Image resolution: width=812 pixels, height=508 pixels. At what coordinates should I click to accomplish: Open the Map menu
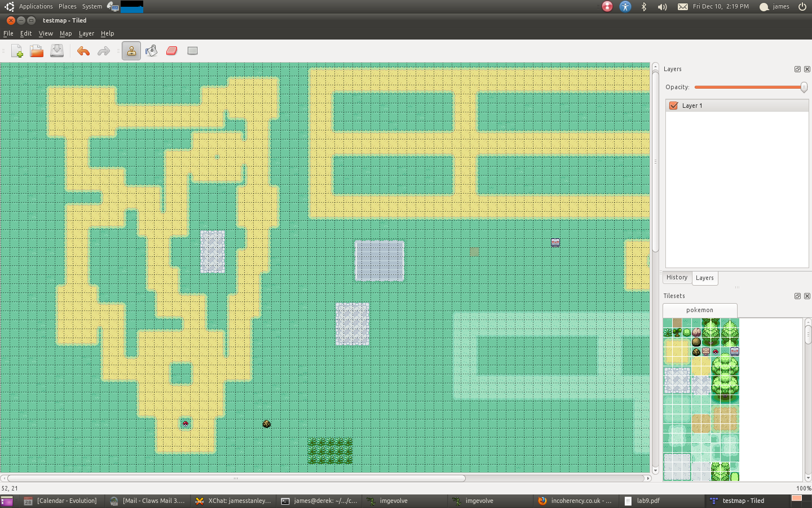tap(65, 33)
